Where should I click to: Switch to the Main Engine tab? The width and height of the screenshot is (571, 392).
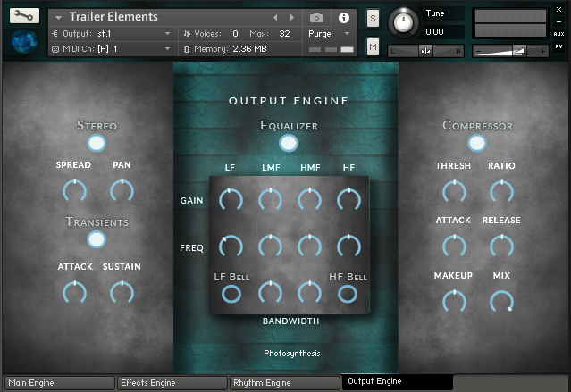tap(60, 383)
